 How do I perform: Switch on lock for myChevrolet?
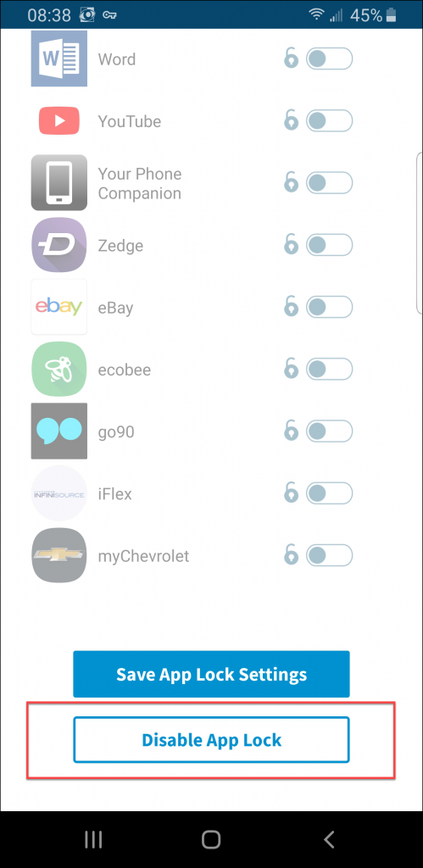(330, 554)
